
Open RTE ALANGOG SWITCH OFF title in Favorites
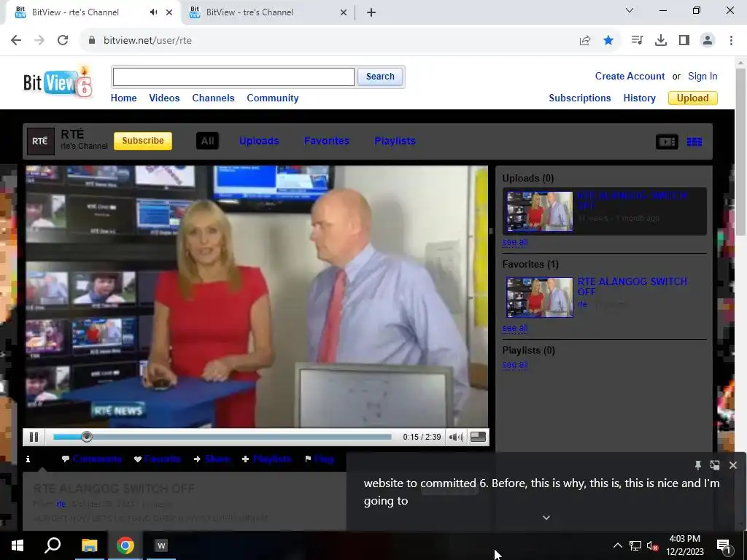[x=632, y=286]
